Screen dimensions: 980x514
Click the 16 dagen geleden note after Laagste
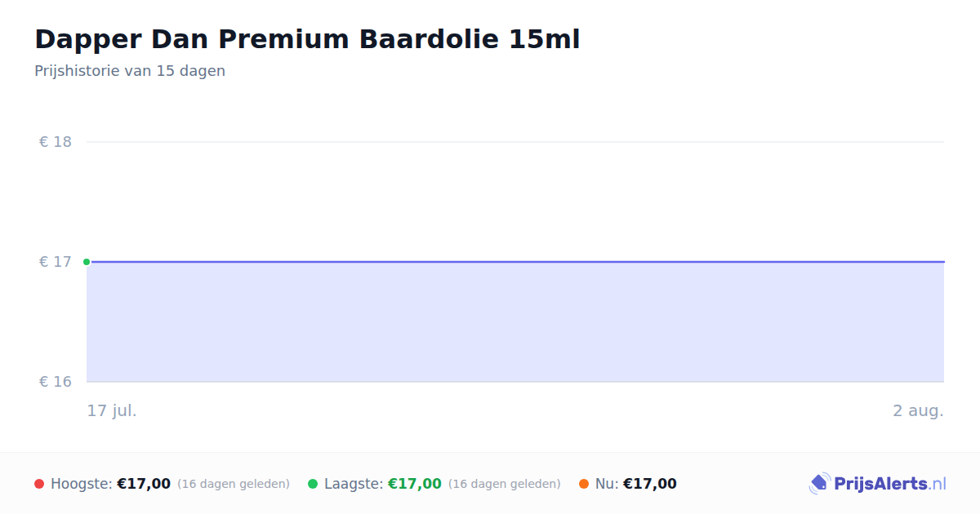(x=505, y=484)
